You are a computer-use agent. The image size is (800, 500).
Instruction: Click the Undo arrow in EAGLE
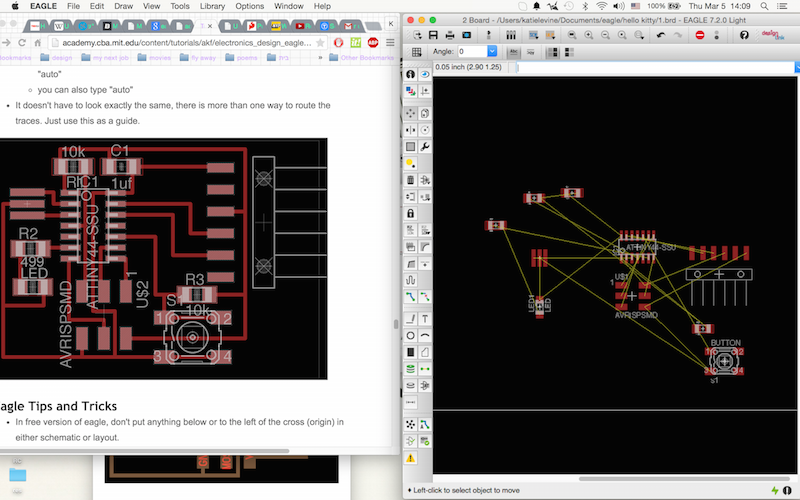coord(661,35)
